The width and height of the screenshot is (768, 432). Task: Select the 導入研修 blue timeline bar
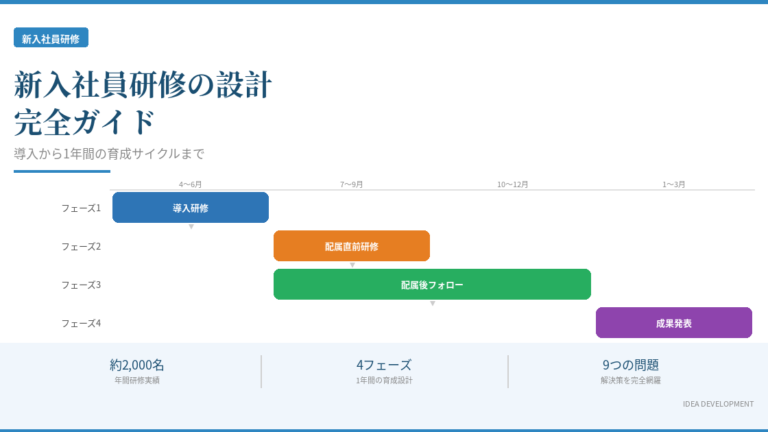pos(190,208)
